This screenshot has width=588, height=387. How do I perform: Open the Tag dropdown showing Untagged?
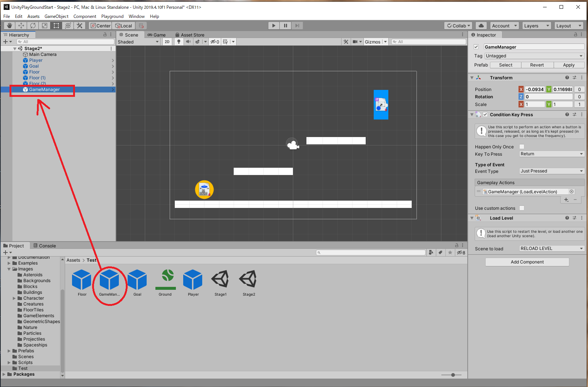[x=534, y=56]
